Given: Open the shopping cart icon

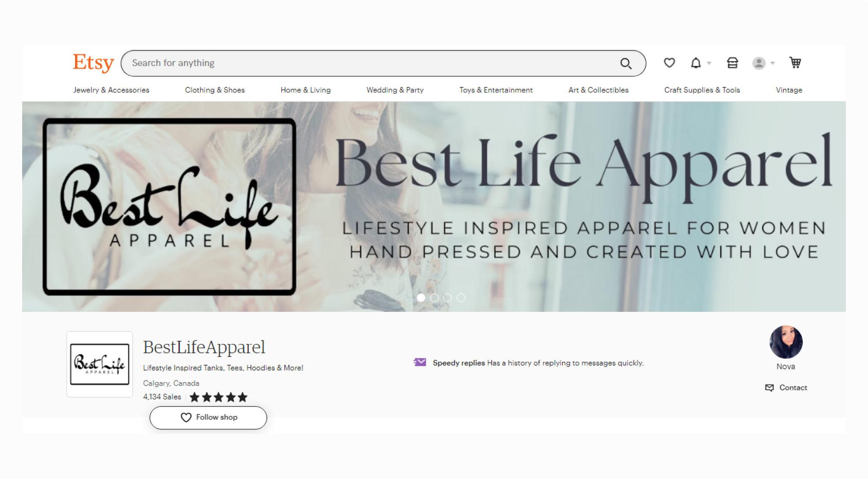Looking at the screenshot, I should point(795,63).
